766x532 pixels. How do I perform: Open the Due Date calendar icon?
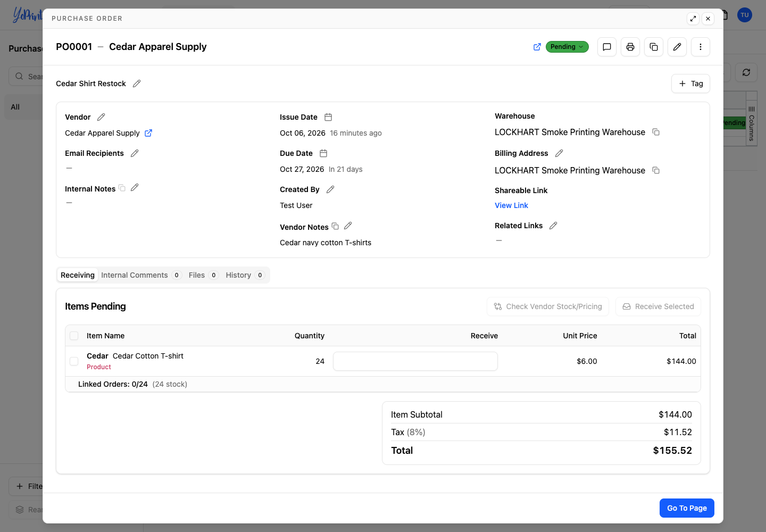323,153
